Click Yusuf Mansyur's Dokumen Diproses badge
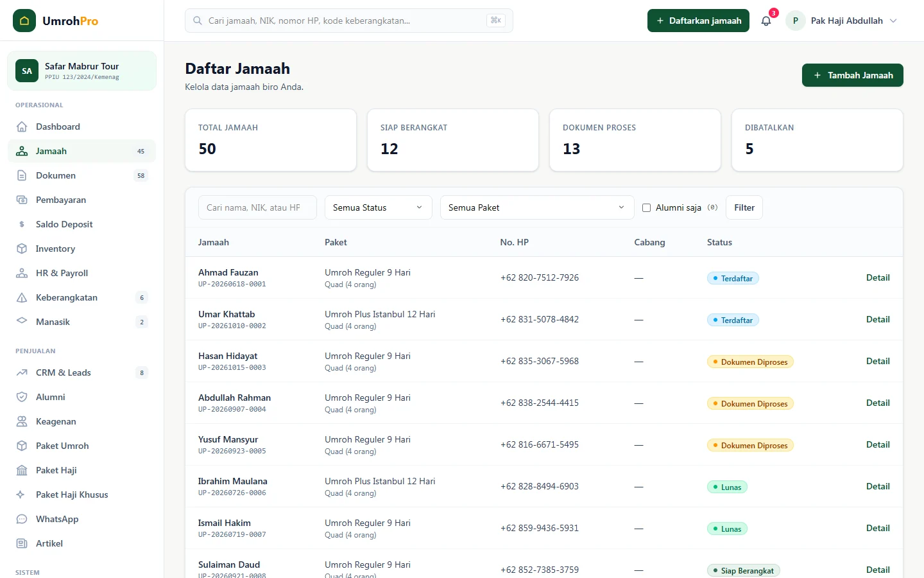Screen dimensions: 924x578 750,445
